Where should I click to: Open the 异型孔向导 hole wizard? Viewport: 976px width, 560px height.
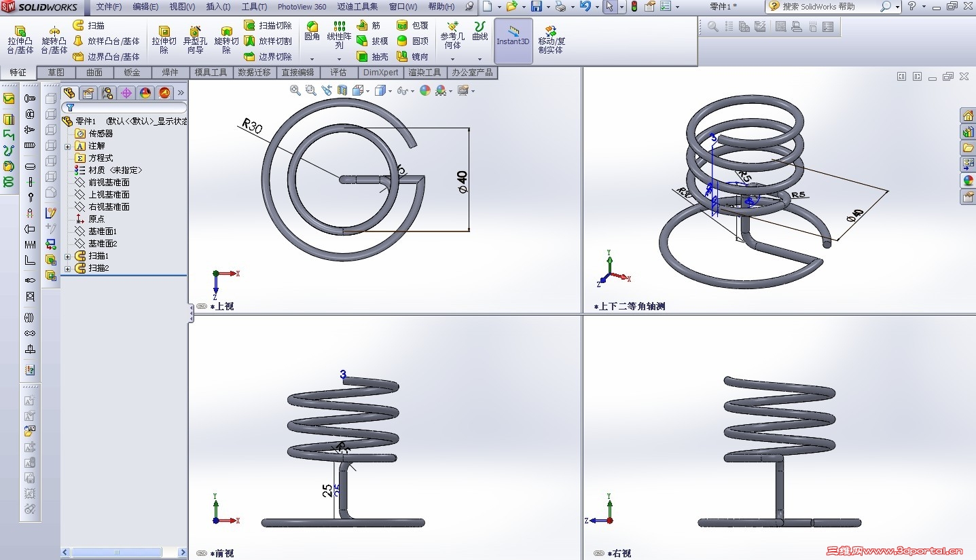tap(195, 40)
